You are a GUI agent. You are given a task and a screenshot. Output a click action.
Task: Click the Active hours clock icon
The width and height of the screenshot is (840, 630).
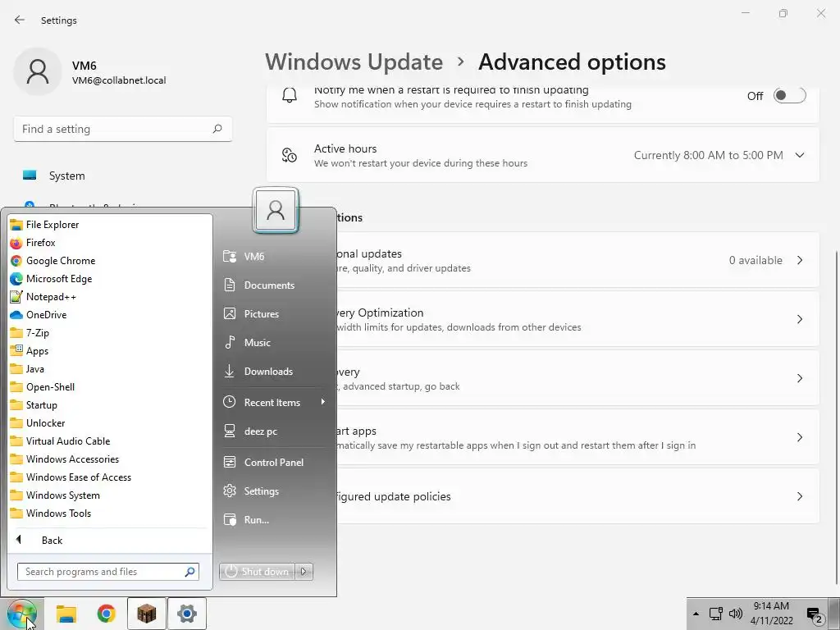(x=290, y=155)
